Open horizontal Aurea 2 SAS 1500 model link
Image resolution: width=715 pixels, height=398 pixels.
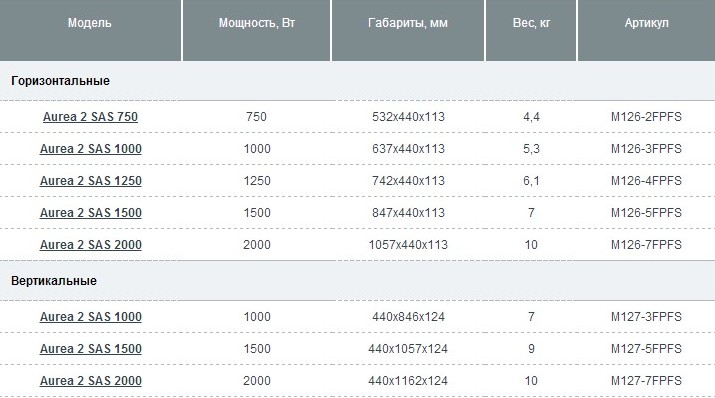click(91, 212)
